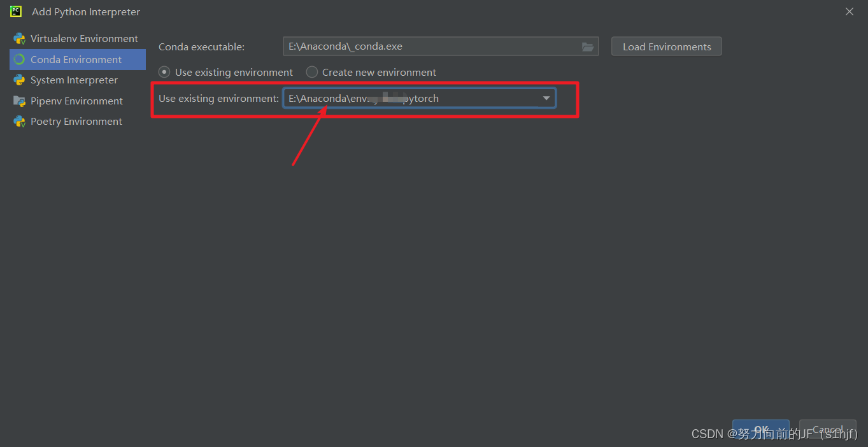The width and height of the screenshot is (868, 447).
Task: Click the Virtualenv Environment python icon
Action: pyautogui.click(x=19, y=39)
